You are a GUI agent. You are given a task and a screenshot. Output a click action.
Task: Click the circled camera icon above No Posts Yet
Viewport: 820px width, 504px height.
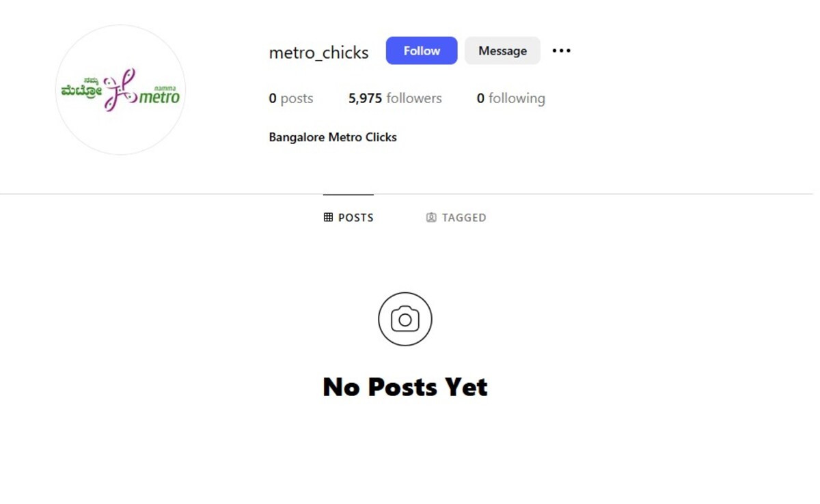coord(405,319)
